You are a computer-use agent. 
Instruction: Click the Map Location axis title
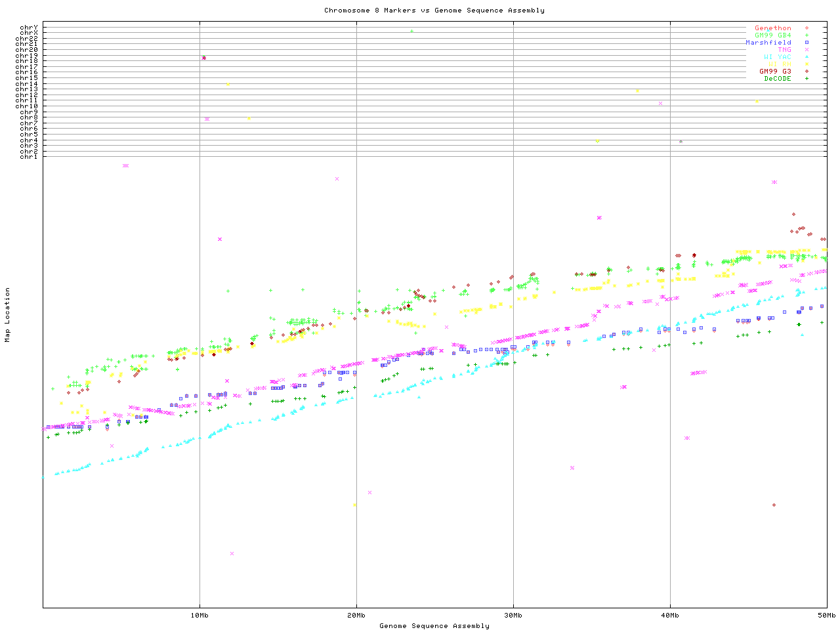[8, 315]
